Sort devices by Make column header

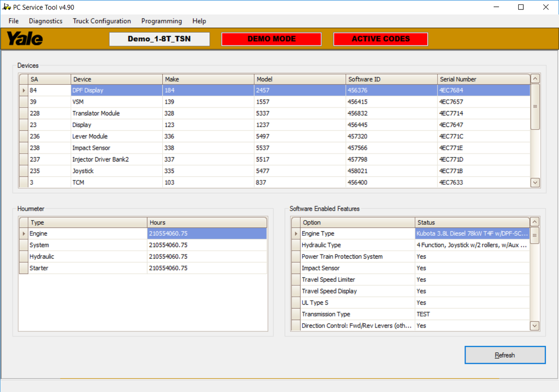click(208, 79)
